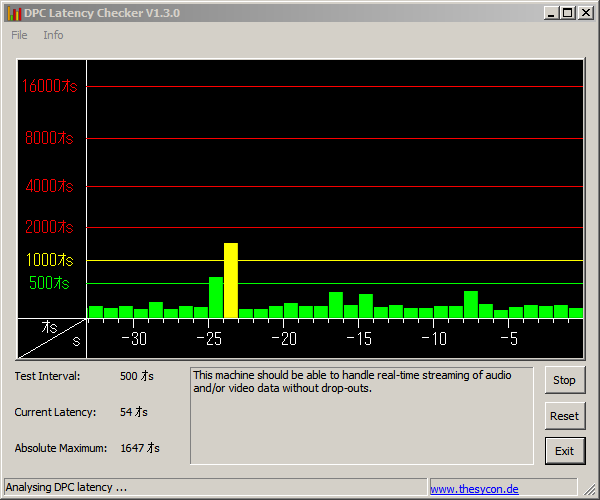Click the 16000µs threshold label
Image resolution: width=600 pixels, height=500 pixels.
coord(49,86)
